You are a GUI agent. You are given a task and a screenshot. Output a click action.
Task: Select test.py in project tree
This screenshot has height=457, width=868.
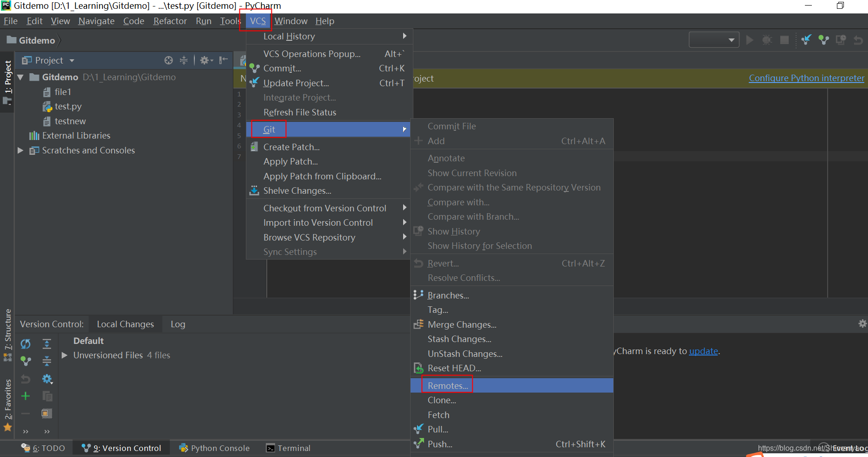[x=68, y=106]
